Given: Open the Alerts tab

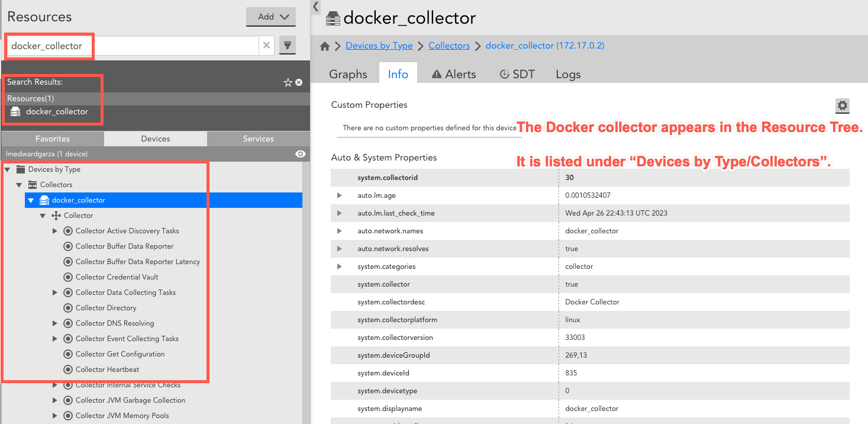Looking at the screenshot, I should tap(454, 74).
